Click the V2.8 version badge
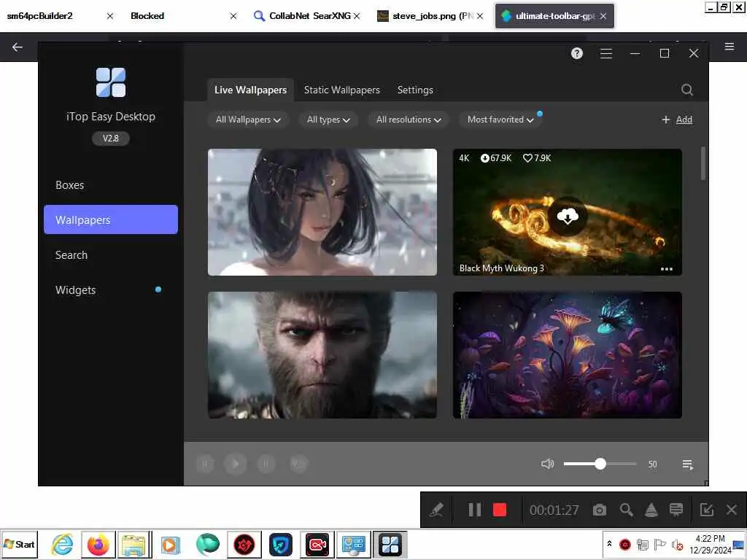Image resolution: width=747 pixels, height=560 pixels. (111, 139)
